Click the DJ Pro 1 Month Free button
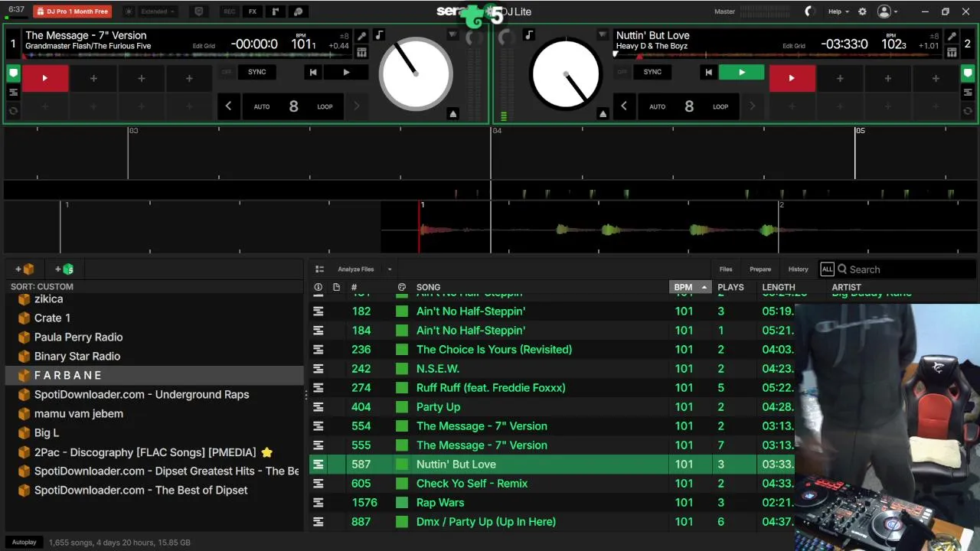The width and height of the screenshot is (980, 551). pyautogui.click(x=72, y=11)
